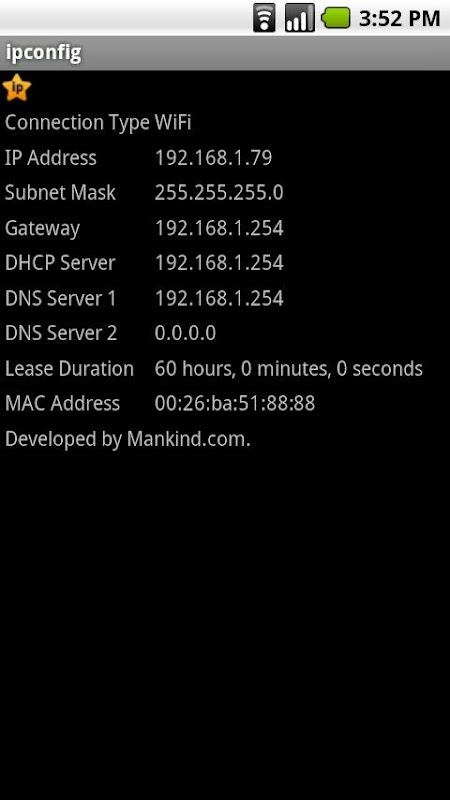Image resolution: width=450 pixels, height=800 pixels.
Task: Tap the DNS Server 1 address value
Action: (x=219, y=298)
